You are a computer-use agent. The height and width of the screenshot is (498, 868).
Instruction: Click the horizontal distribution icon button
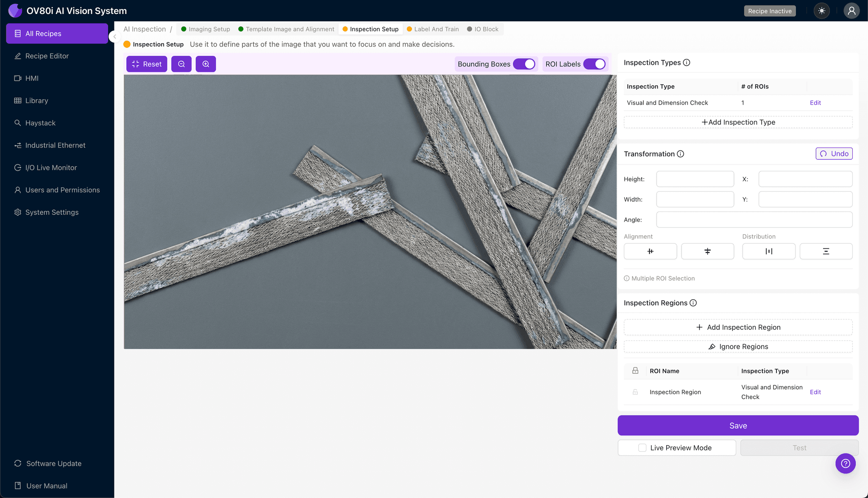point(768,251)
